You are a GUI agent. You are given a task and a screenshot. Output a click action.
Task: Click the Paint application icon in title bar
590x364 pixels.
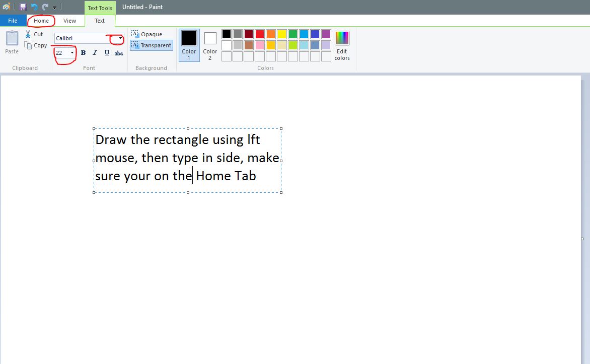coord(7,7)
